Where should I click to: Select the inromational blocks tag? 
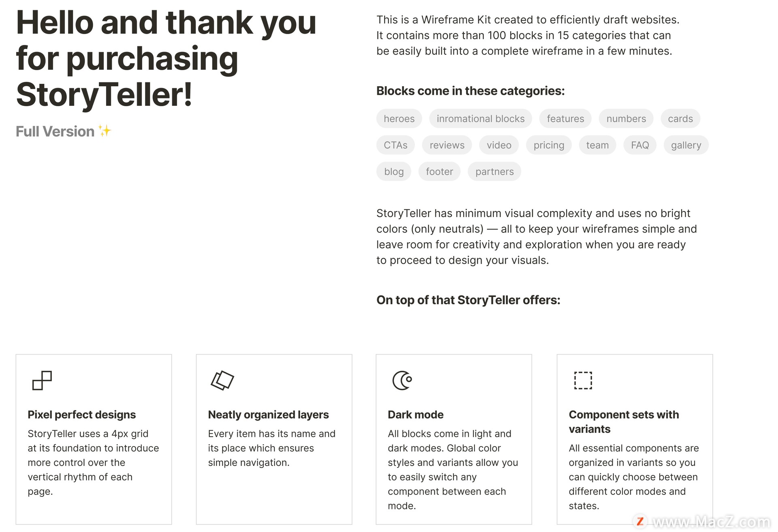pos(481,119)
